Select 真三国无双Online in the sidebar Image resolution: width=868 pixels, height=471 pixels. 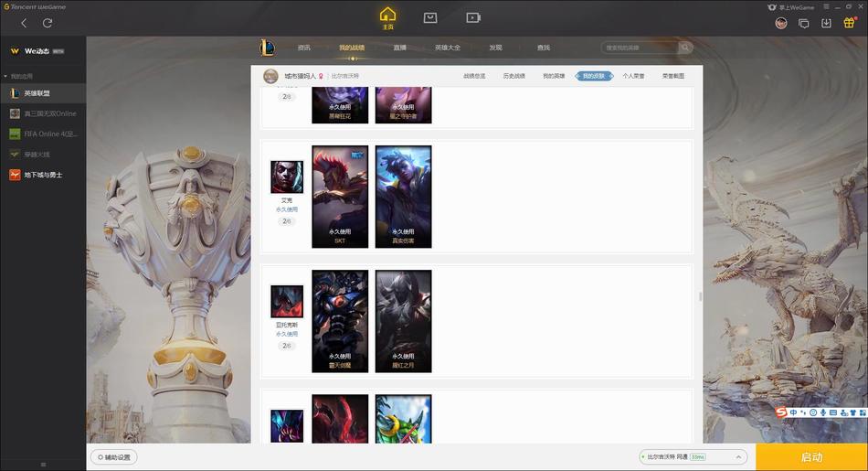coord(43,113)
